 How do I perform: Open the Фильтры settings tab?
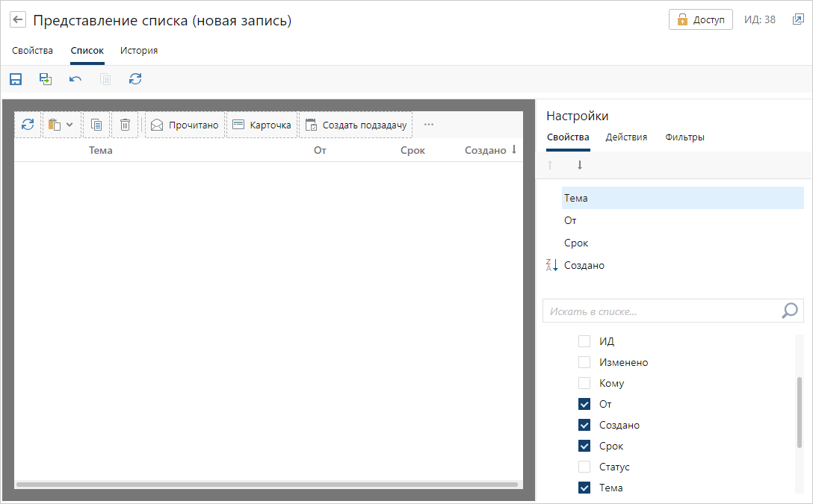(684, 137)
